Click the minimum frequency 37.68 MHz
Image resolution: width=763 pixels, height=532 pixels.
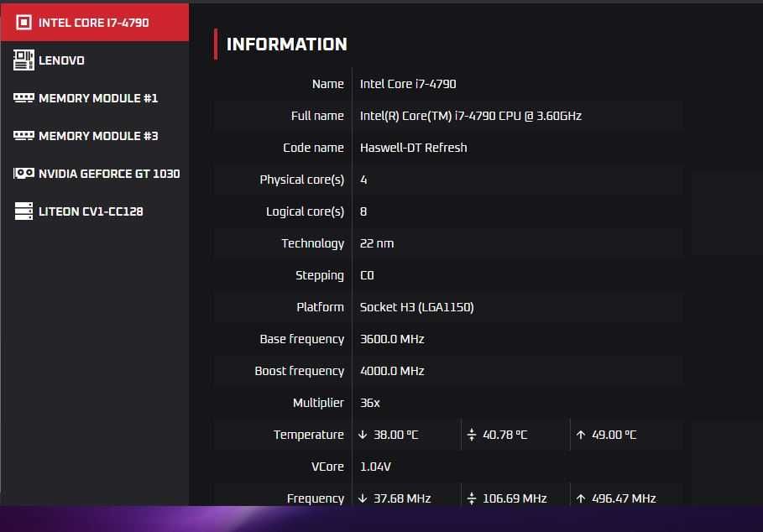coord(402,498)
